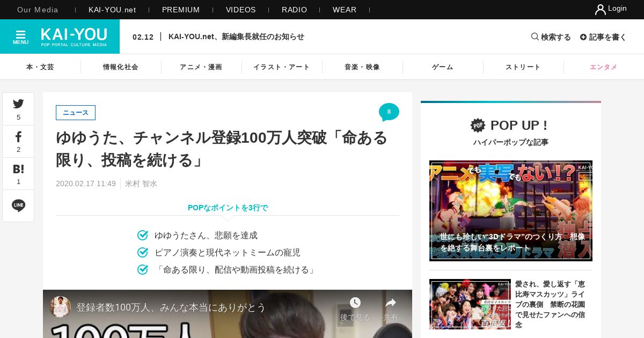644x338 pixels.
Task: Open RADIO in top bar
Action: tap(295, 10)
